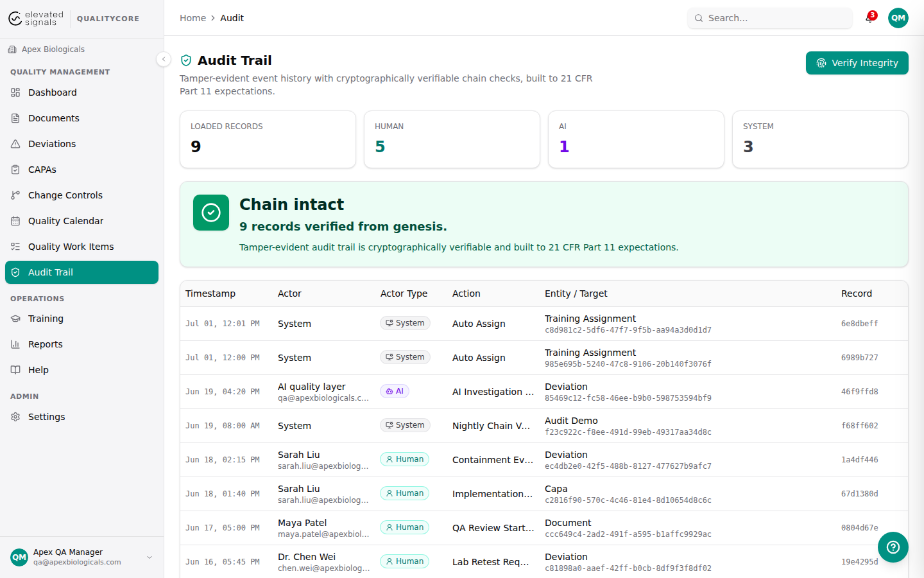Screen dimensions: 924x578
Task: Click the Audit breadcrumb
Action: (232, 18)
